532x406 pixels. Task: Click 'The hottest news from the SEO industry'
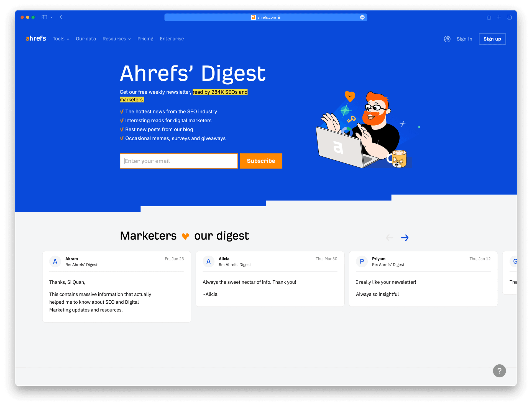(x=171, y=111)
